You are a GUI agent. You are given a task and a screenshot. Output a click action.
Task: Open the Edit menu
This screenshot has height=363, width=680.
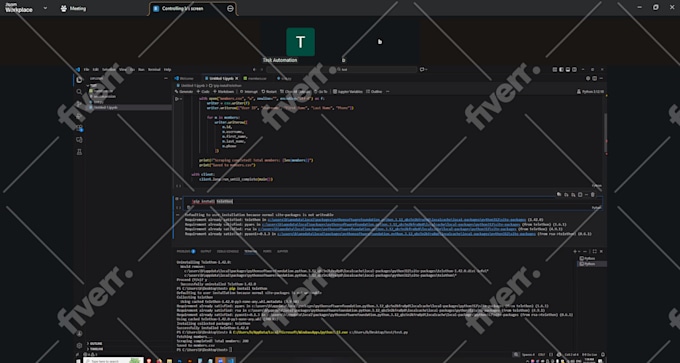95,69
